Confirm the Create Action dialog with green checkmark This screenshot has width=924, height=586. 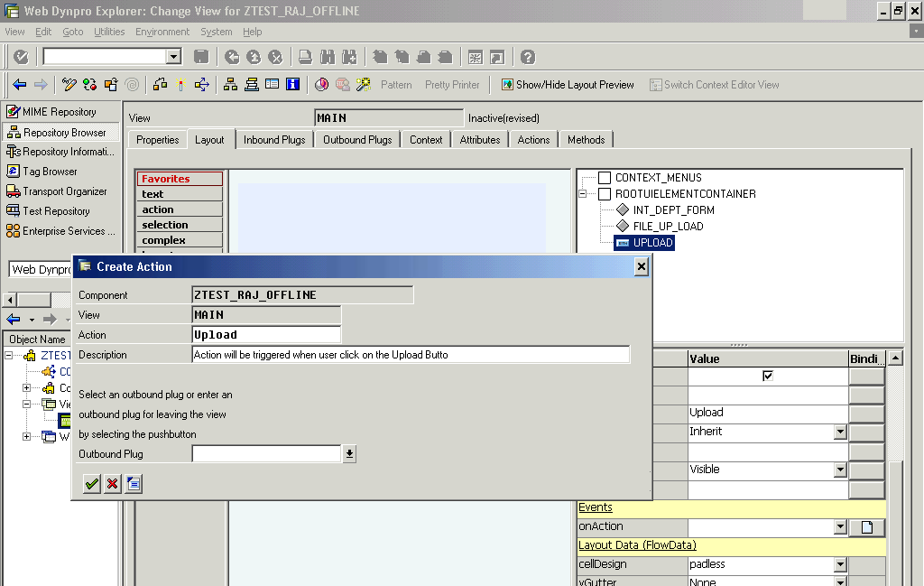point(91,484)
